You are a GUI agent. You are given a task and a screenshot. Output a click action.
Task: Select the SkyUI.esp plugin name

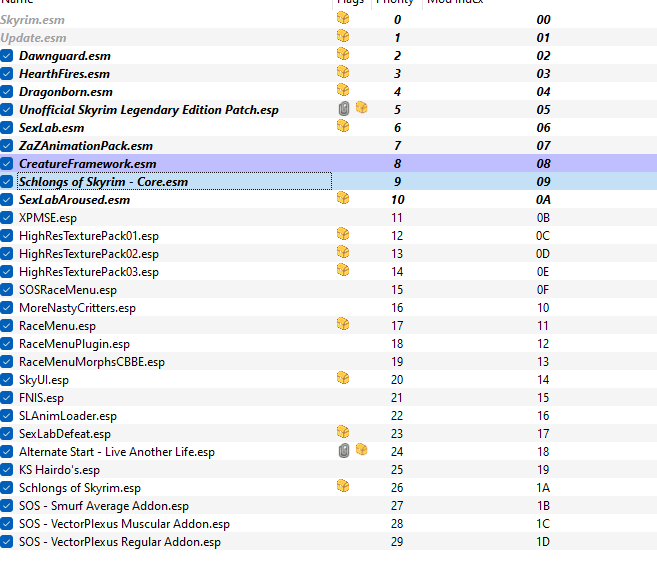click(44, 380)
